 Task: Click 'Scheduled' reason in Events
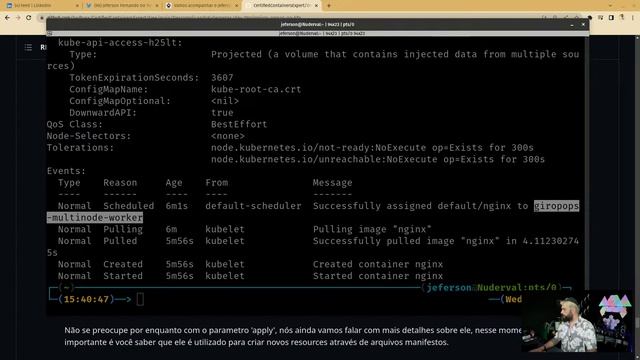pyautogui.click(x=129, y=206)
